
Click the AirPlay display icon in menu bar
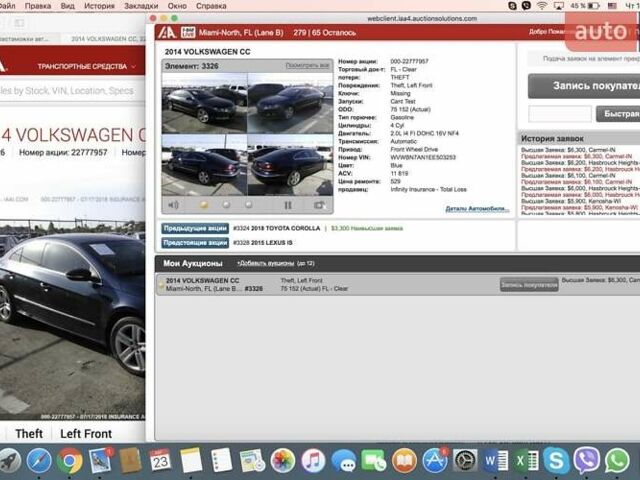click(x=558, y=6)
